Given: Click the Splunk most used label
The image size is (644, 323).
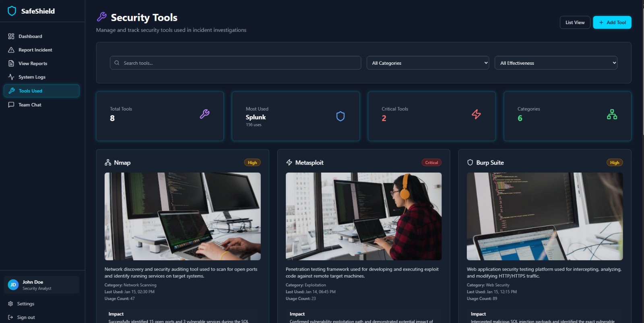Looking at the screenshot, I should [256, 117].
